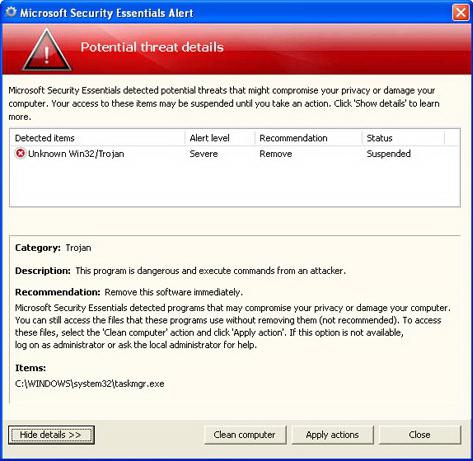Click the Clean computer button
This screenshot has height=461, width=473.
coord(245,435)
